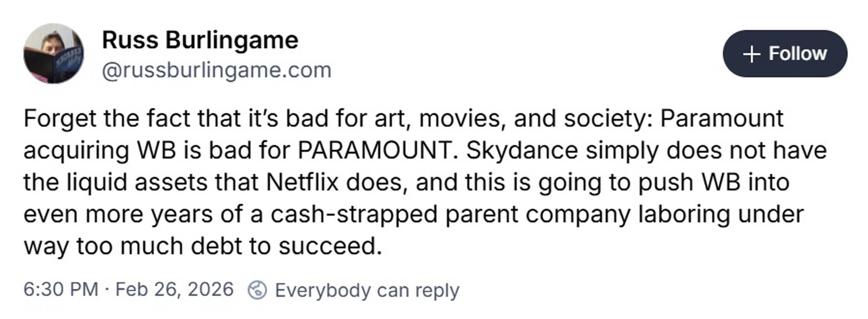
Task: Click the word "debt" in the last line
Action: [x=216, y=246]
